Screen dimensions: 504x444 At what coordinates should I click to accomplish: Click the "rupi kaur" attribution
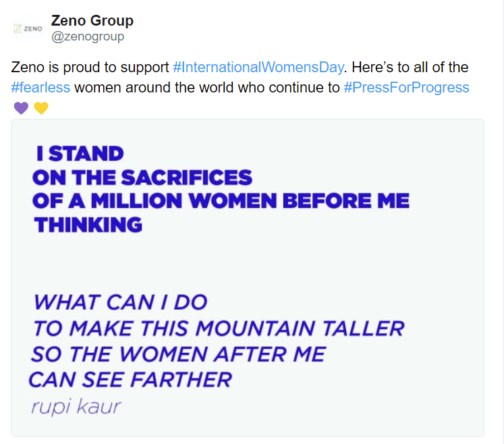[75, 406]
